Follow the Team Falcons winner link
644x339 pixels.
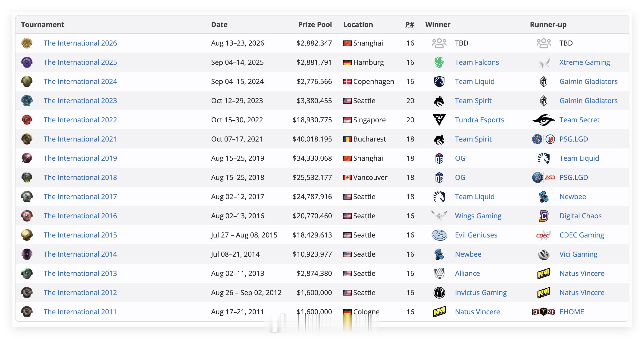[x=477, y=62]
